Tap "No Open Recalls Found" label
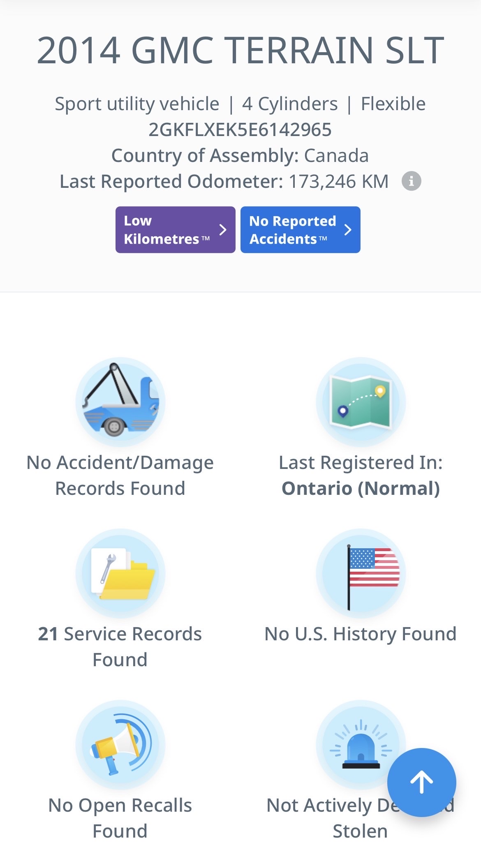The height and width of the screenshot is (868, 481). click(120, 818)
